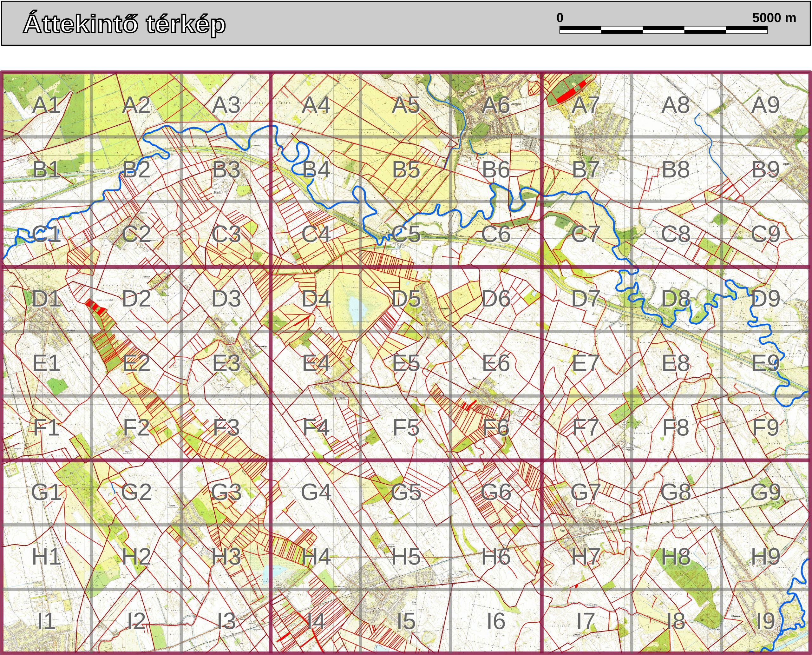Click the 5000 m scale label
Screen dimensions: 812x655
click(x=774, y=18)
